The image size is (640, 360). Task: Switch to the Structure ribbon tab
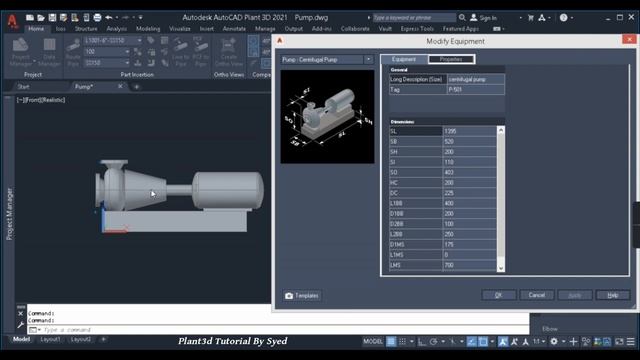coord(86,29)
